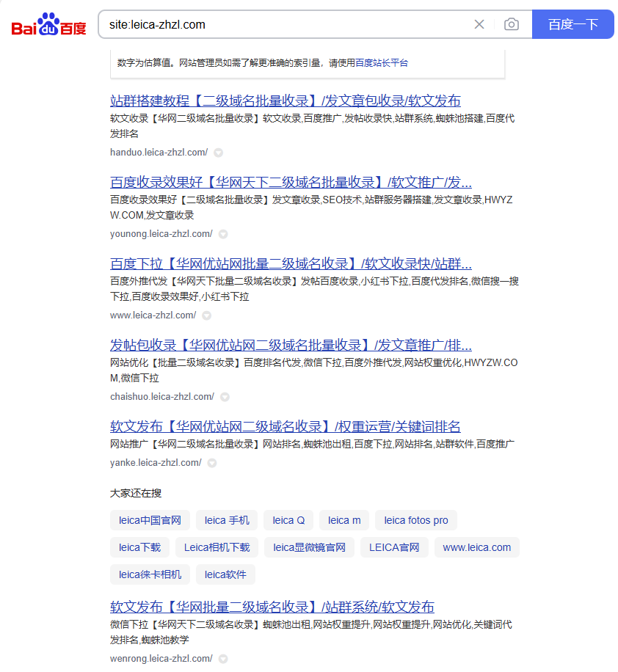
Task: Click the handuo.leica-zhzl.com URL
Action: pos(159,152)
